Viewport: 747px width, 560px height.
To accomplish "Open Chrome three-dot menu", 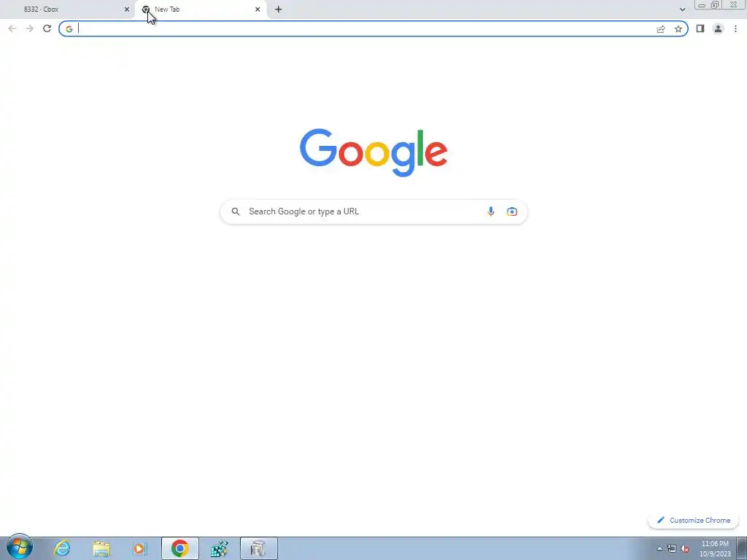I will (735, 28).
